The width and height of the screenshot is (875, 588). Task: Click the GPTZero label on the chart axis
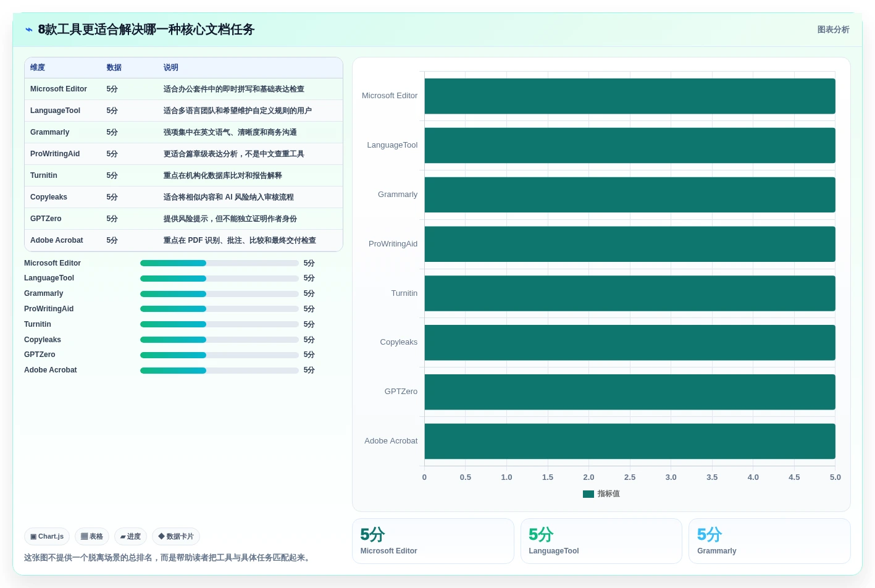401,392
